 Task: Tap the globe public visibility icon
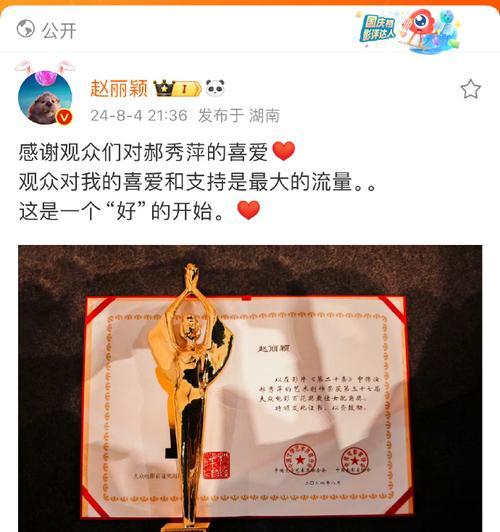[26, 29]
